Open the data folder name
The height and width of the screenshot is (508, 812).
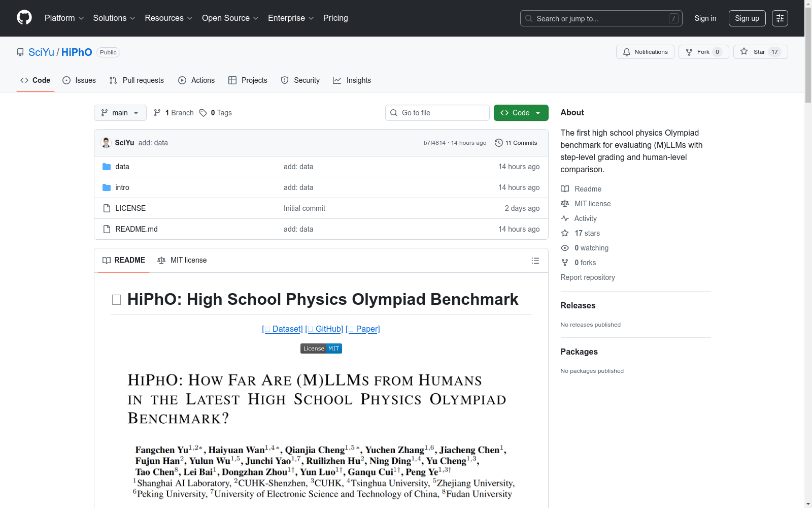[x=122, y=167]
